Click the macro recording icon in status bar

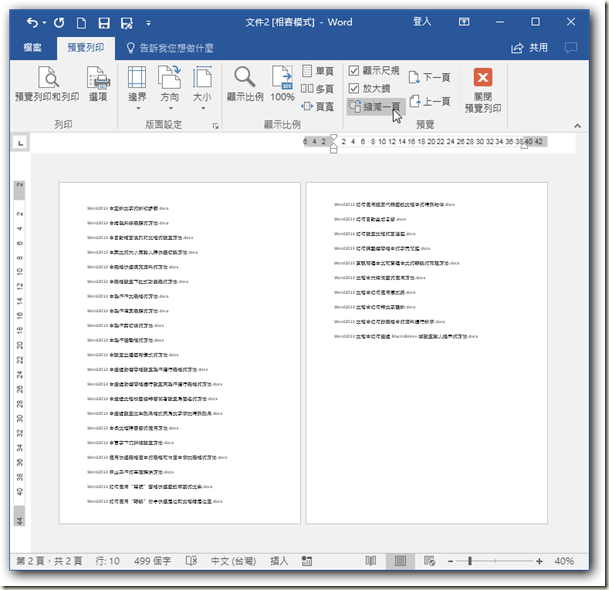(307, 560)
